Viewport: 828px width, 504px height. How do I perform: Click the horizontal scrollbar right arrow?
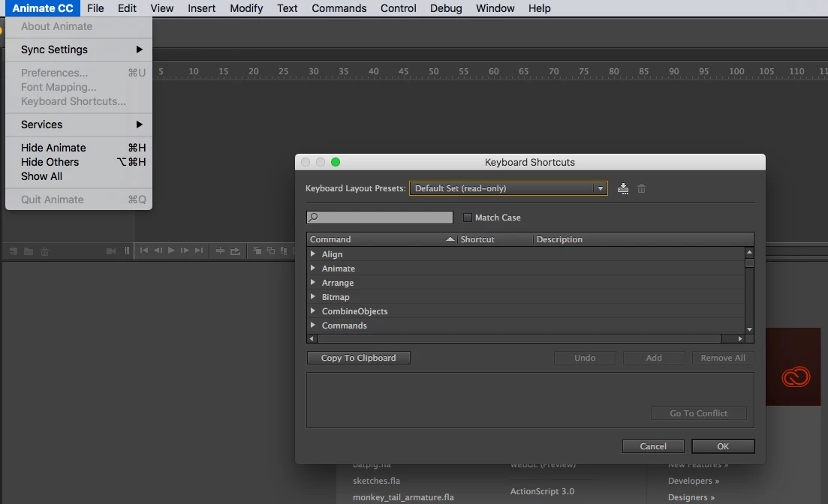pyautogui.click(x=740, y=338)
